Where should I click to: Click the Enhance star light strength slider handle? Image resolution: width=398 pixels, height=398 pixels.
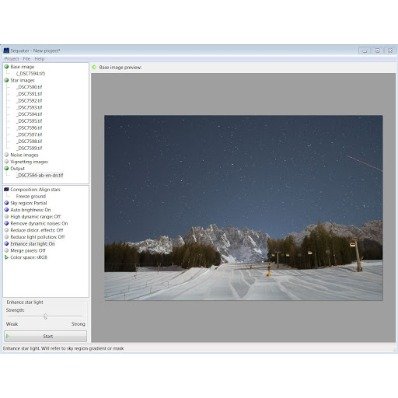45,316
